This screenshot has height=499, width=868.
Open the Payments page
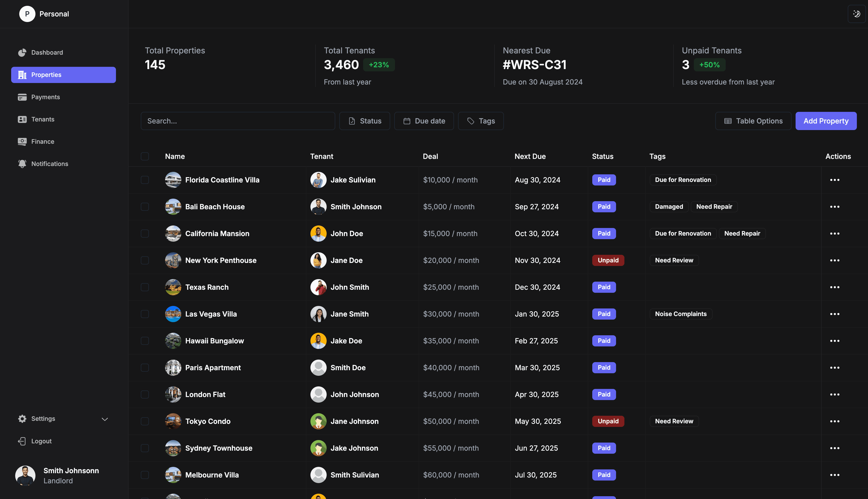(x=45, y=97)
